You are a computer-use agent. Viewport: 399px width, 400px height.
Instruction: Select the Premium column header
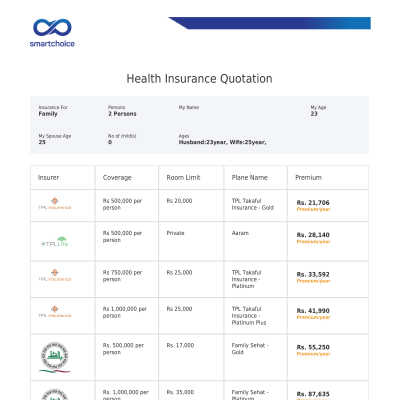pyautogui.click(x=308, y=177)
